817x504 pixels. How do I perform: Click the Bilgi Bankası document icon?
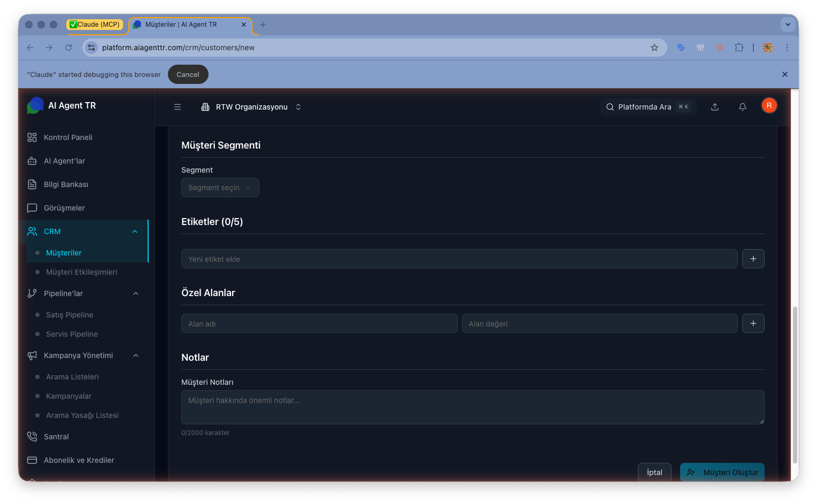[32, 184]
